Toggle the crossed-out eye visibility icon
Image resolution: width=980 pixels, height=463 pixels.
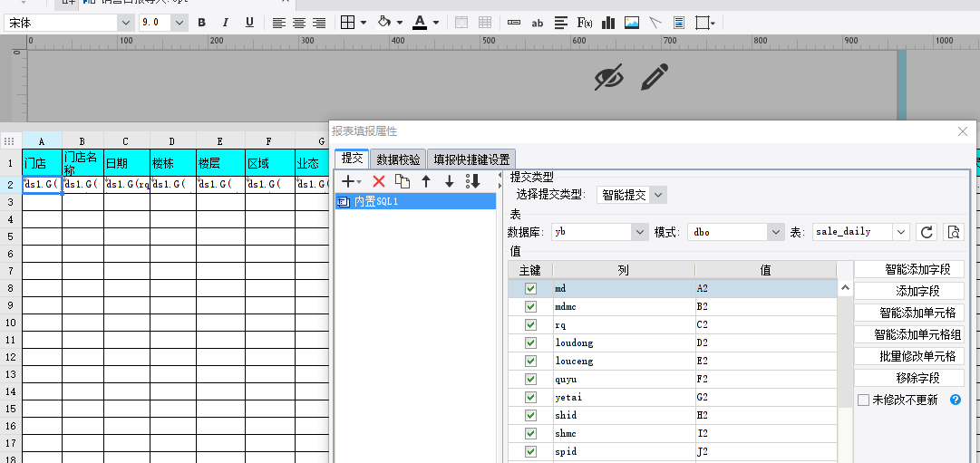click(609, 78)
